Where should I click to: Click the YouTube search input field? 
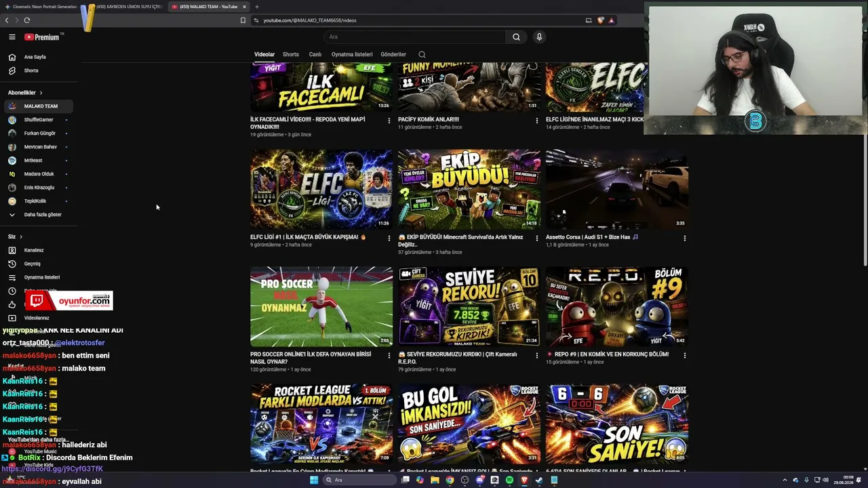pos(414,37)
